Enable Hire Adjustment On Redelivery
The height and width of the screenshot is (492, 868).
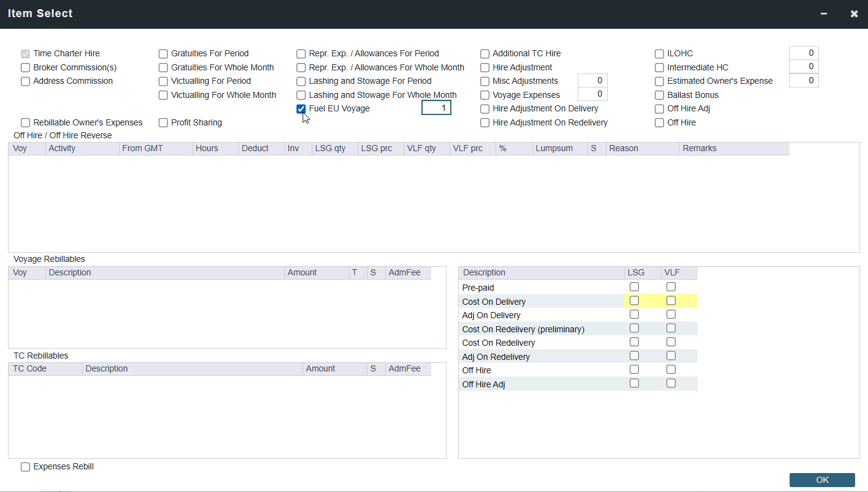(x=485, y=122)
